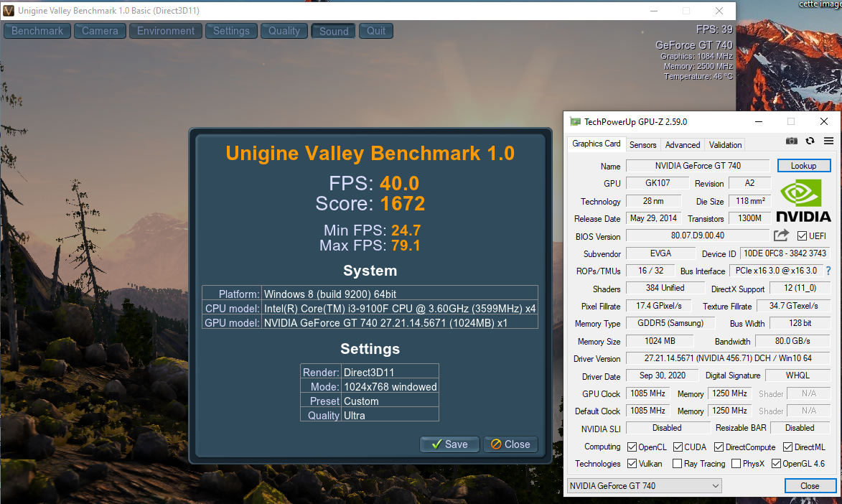The image size is (842, 504).
Task: Toggle the PhysX checkbox
Action: (x=736, y=464)
